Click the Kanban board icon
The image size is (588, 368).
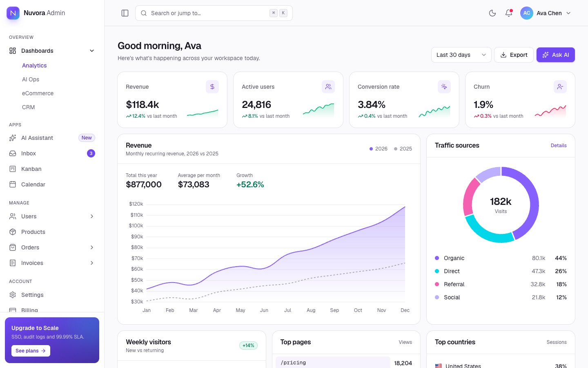tap(13, 169)
